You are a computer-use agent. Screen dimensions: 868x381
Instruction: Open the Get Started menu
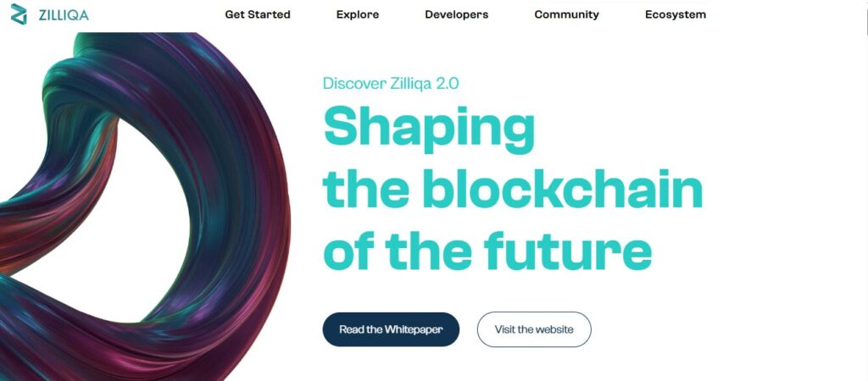tap(258, 14)
